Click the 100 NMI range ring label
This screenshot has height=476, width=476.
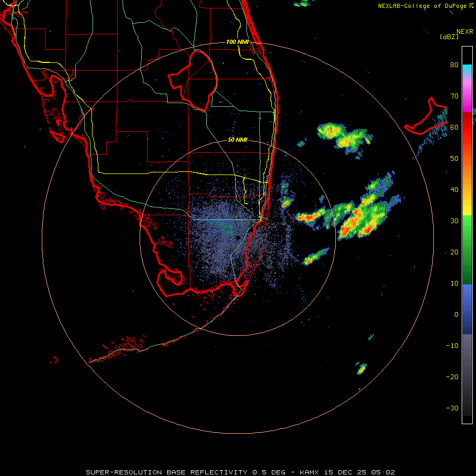(x=237, y=42)
